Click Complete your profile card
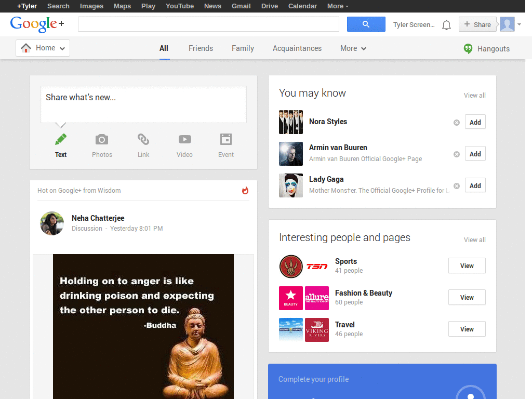 [382, 381]
